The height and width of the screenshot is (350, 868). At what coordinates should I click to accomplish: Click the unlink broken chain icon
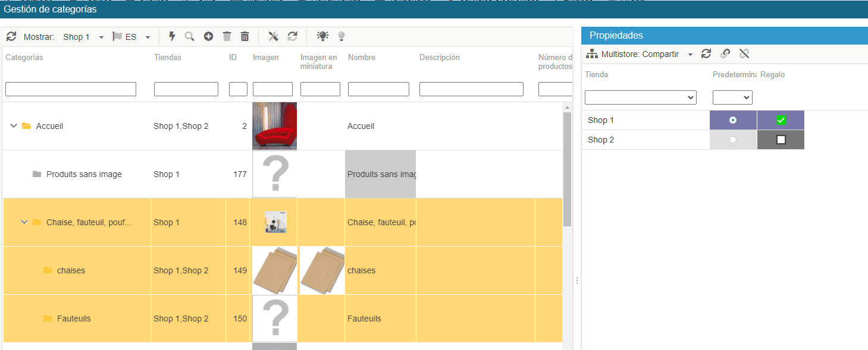744,54
